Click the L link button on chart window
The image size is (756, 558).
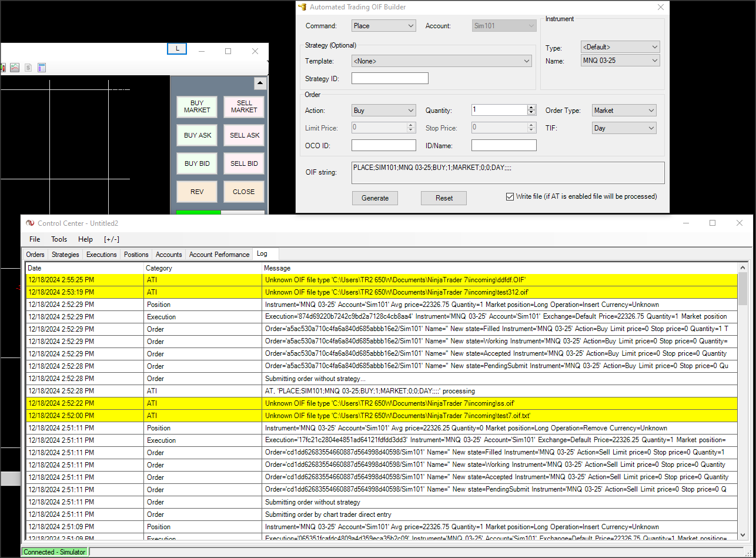177,49
